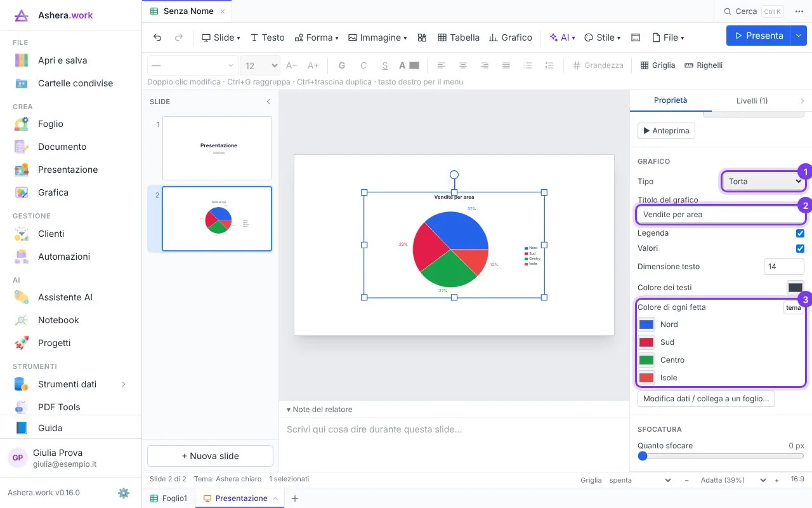Collapse the Slide panel with the chevron
Viewport: 812px width, 508px height.
268,102
